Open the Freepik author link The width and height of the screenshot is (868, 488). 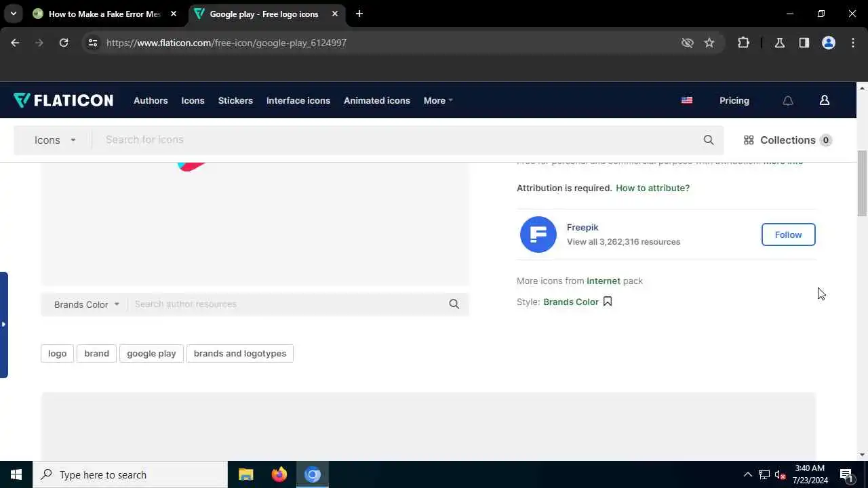tap(583, 227)
